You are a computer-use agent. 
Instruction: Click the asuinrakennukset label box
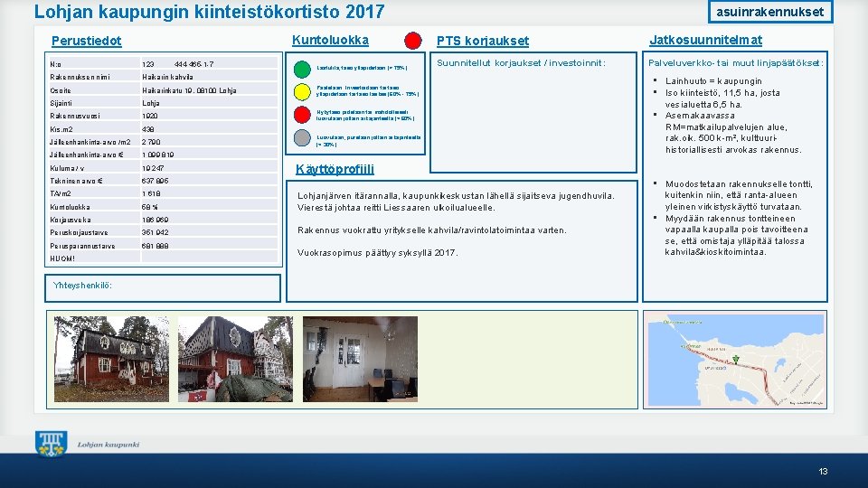[770, 12]
